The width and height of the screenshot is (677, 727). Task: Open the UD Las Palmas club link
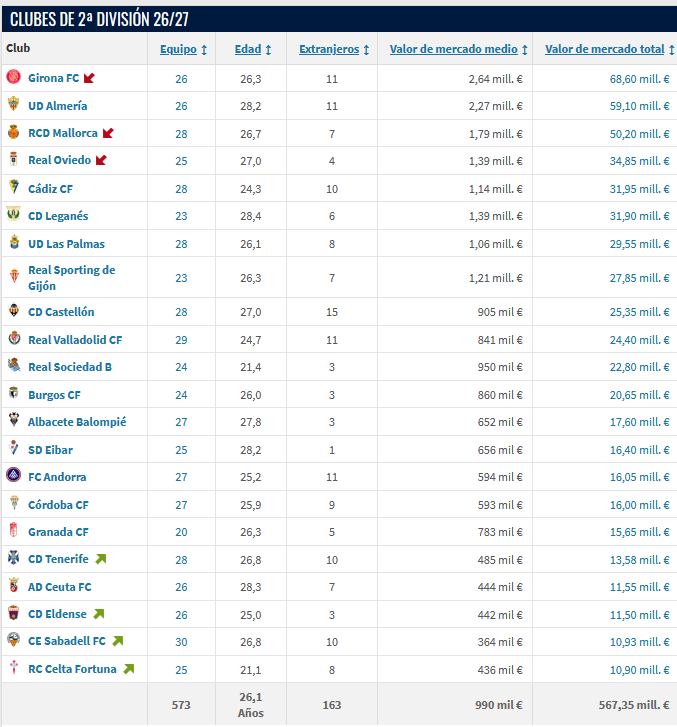click(x=66, y=244)
